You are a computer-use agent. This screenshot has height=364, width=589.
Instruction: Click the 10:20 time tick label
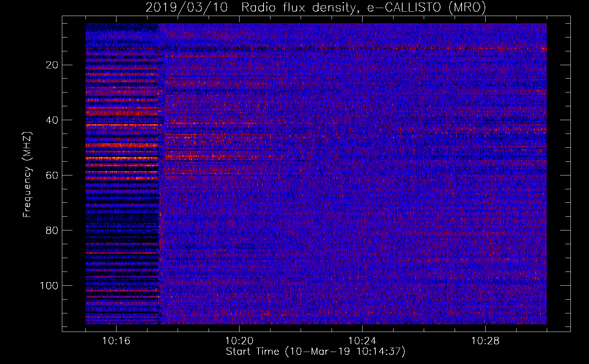tap(239, 341)
